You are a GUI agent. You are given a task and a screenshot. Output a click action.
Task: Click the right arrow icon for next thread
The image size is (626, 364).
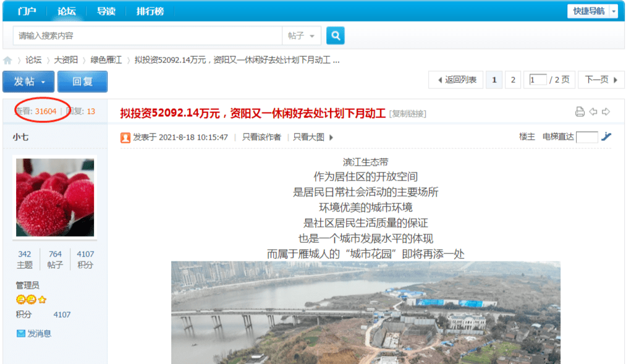(606, 111)
